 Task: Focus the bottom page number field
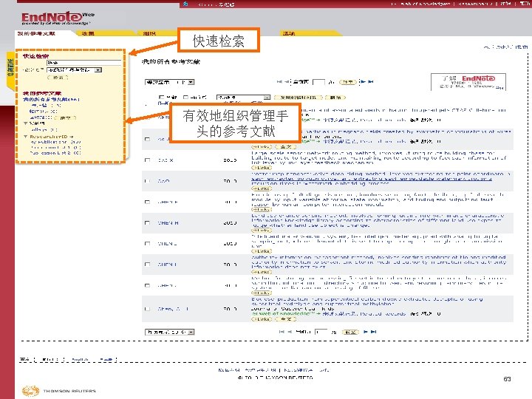(321, 332)
